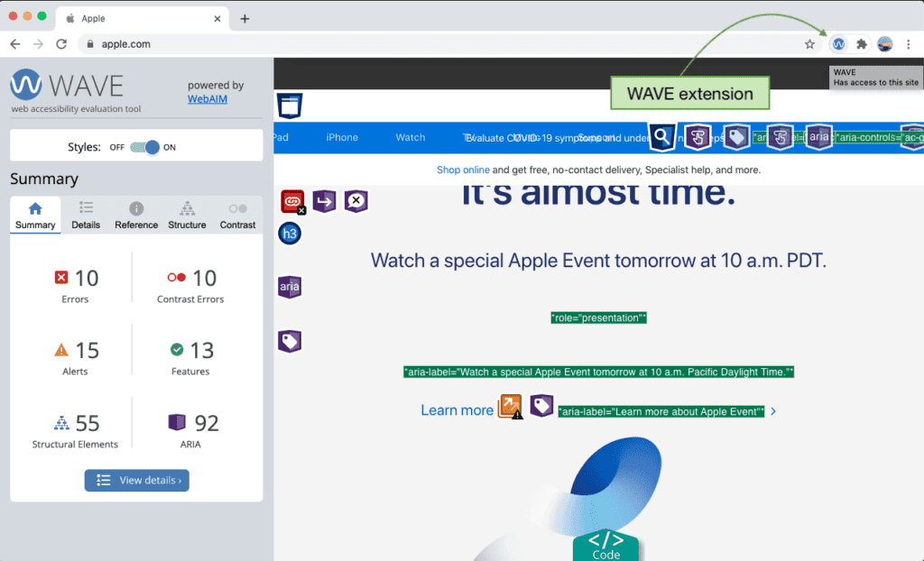
Task: Switch to the Structure tab
Action: click(x=187, y=215)
